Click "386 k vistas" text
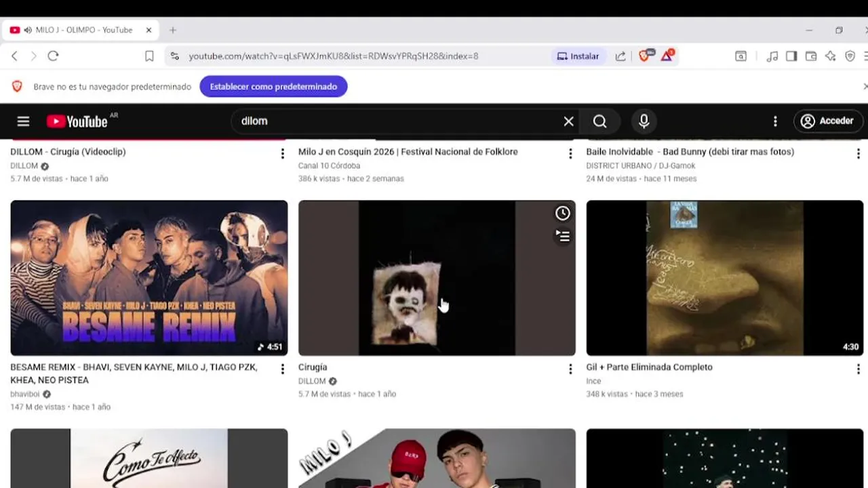This screenshot has width=868, height=488. 319,179
